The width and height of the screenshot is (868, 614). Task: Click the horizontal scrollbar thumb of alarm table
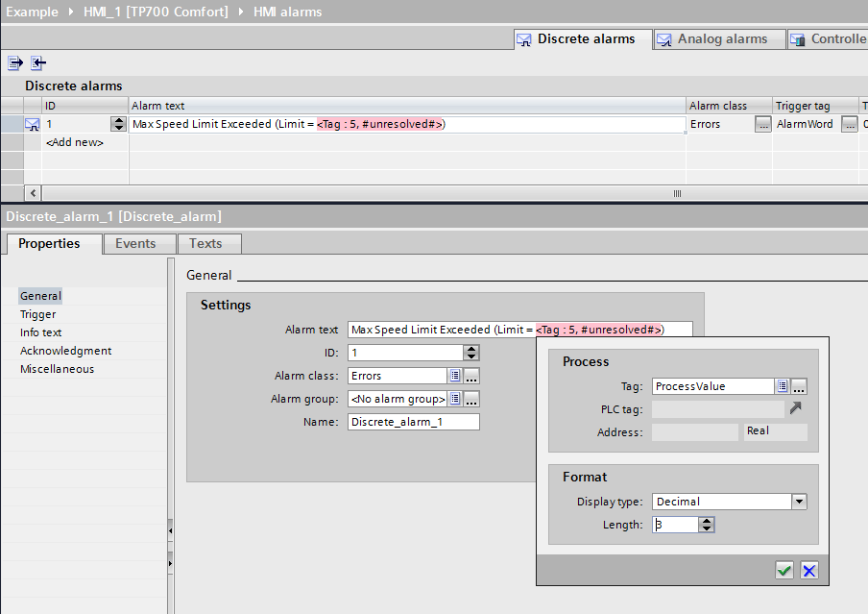(x=677, y=193)
